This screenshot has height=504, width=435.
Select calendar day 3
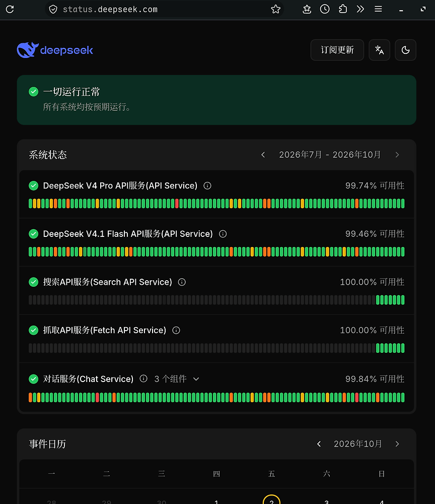[326, 501]
